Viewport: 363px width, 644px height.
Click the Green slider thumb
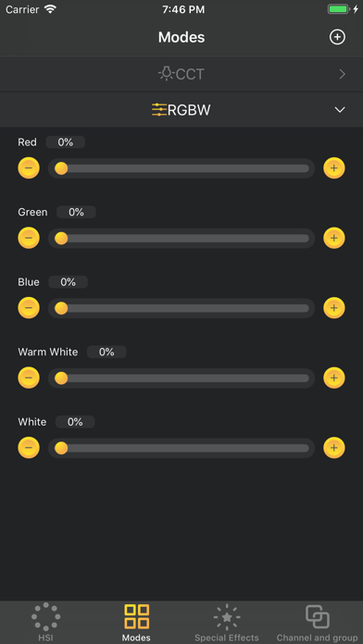click(x=61, y=238)
